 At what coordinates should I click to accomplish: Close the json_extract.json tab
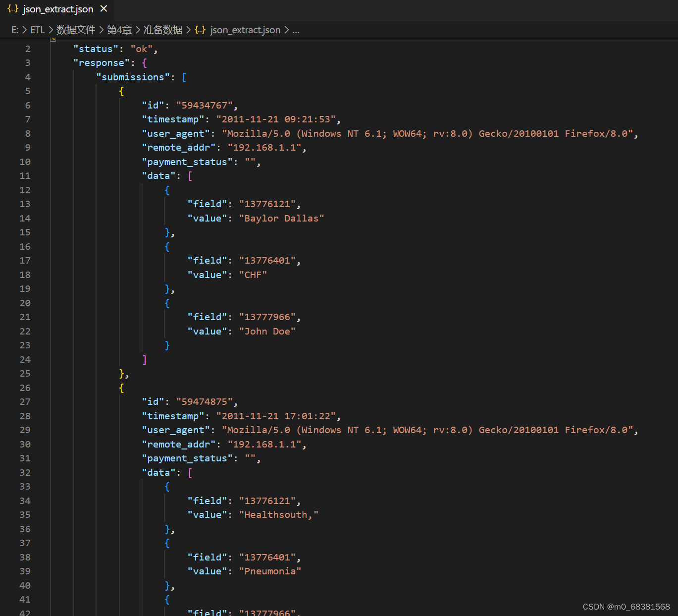coord(104,8)
